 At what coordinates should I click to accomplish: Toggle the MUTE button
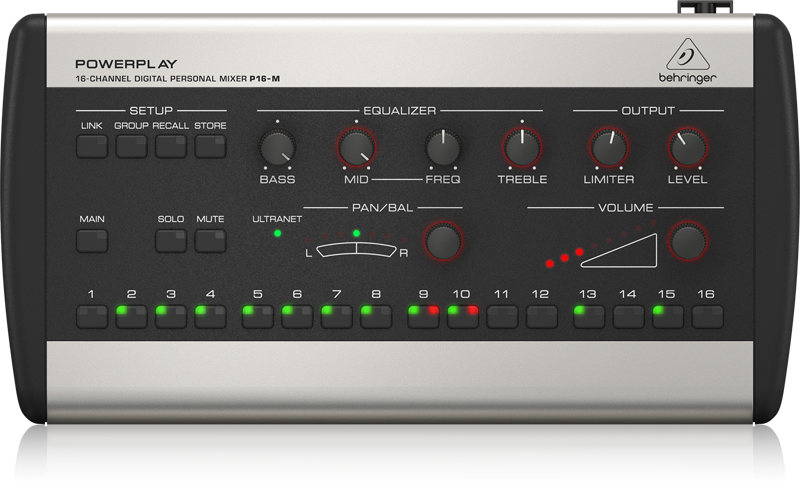click(x=210, y=241)
